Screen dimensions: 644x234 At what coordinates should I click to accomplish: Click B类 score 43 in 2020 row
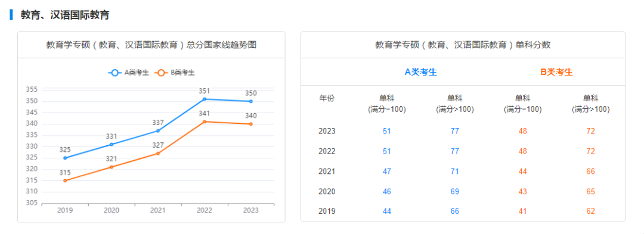[523, 191]
